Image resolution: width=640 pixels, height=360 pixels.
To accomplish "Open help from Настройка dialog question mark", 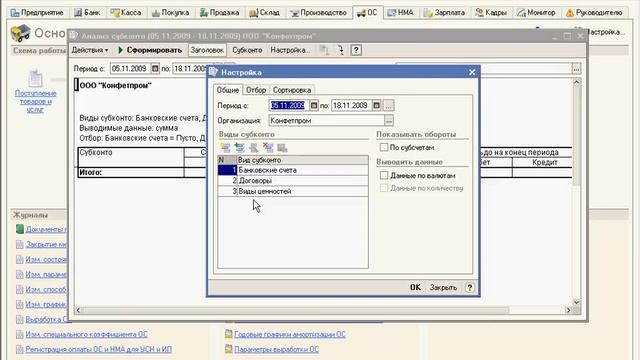I will (470, 287).
